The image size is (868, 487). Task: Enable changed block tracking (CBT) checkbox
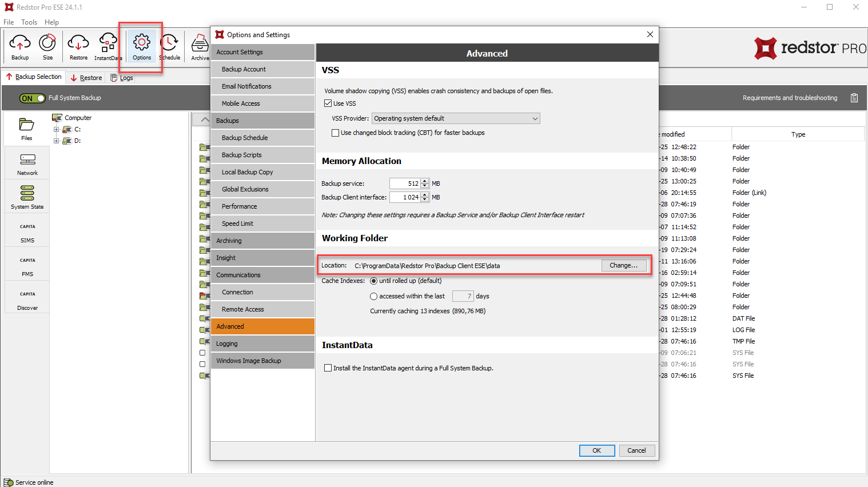[x=336, y=133]
